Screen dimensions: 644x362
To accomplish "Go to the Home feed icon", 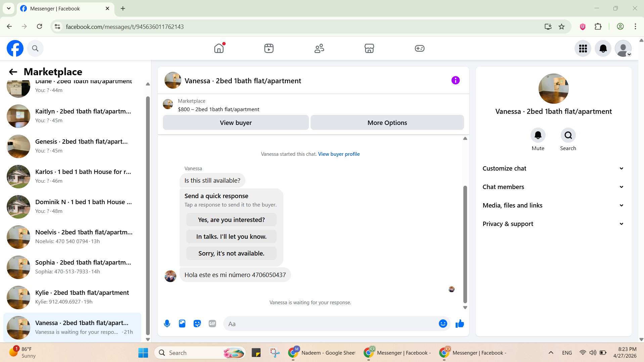I will [219, 48].
